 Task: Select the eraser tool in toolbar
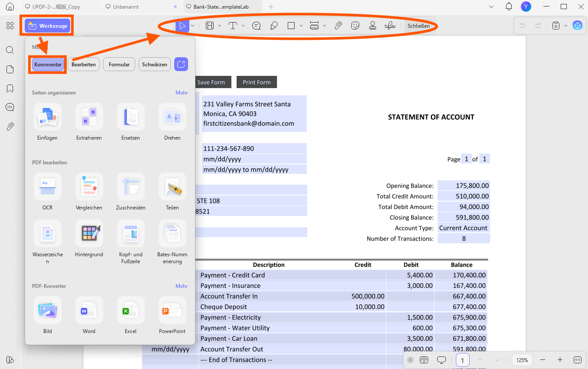[274, 26]
